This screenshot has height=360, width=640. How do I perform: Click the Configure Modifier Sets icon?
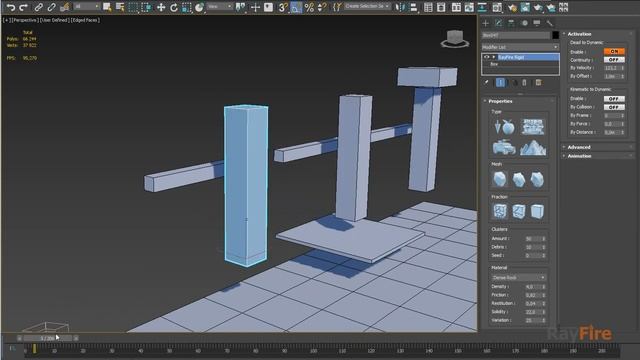click(x=538, y=83)
